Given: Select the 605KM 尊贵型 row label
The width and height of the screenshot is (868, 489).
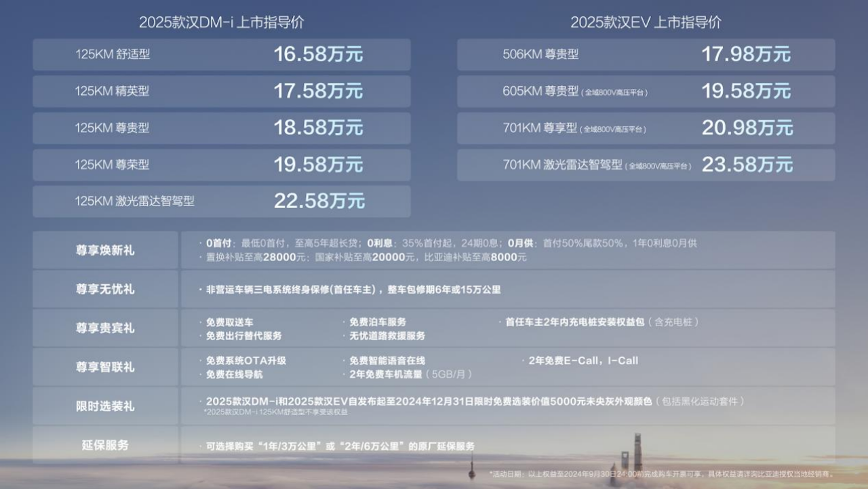Looking at the screenshot, I should tap(575, 91).
